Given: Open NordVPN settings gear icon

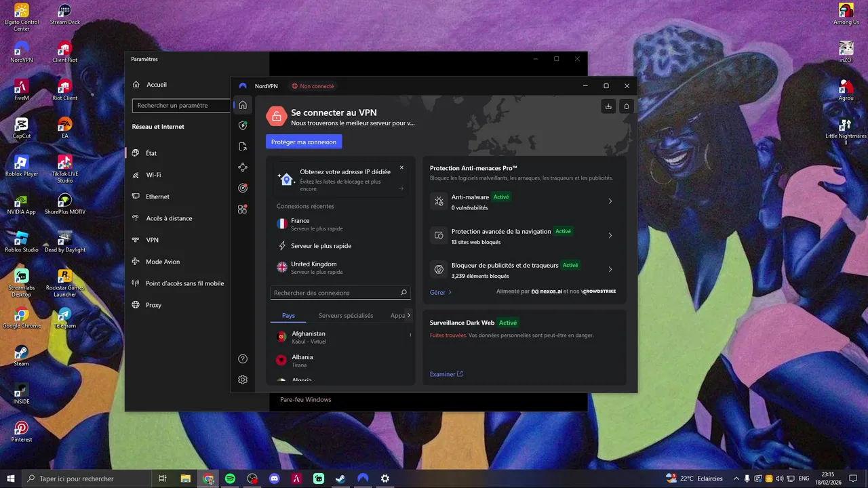Looking at the screenshot, I should pos(243,380).
